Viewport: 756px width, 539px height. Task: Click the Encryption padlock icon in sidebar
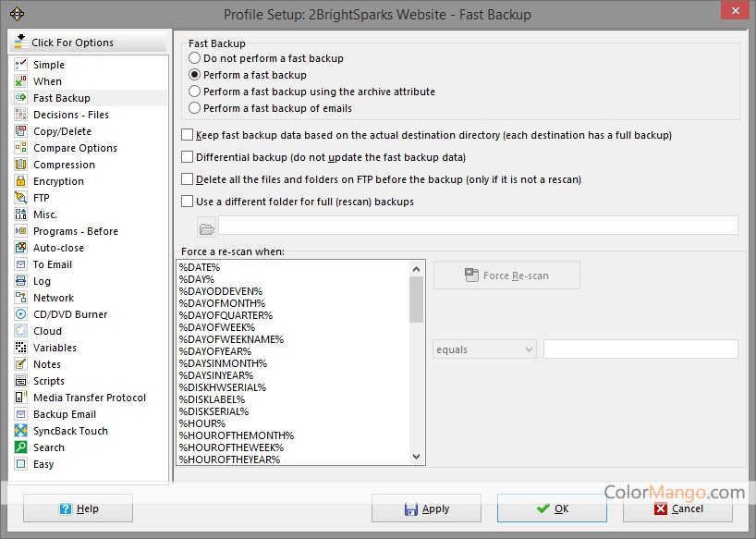click(20, 181)
